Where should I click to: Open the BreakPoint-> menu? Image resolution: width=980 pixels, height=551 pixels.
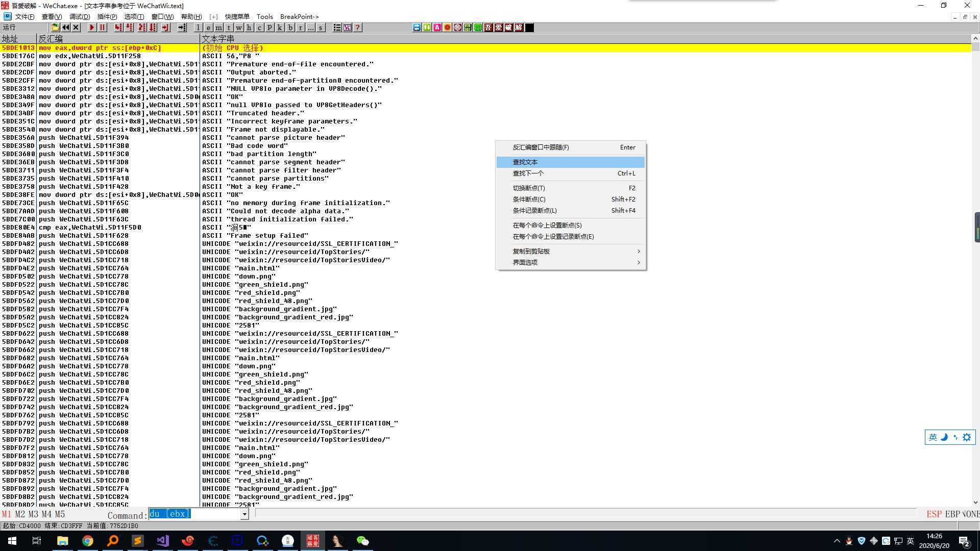coord(299,17)
